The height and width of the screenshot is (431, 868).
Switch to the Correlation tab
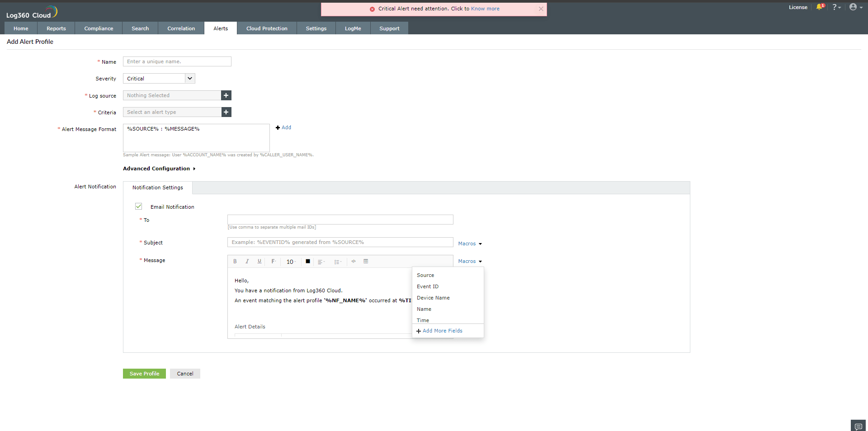coord(181,28)
